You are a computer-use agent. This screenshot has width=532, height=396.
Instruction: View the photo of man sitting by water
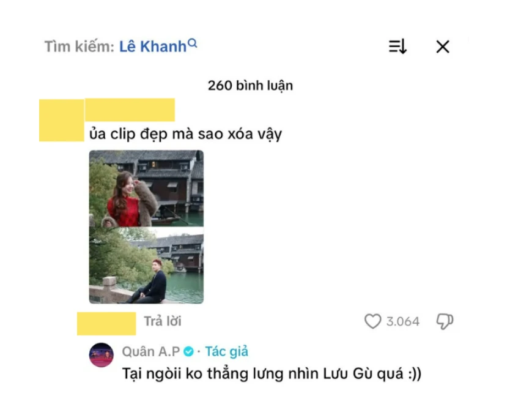pos(146,265)
